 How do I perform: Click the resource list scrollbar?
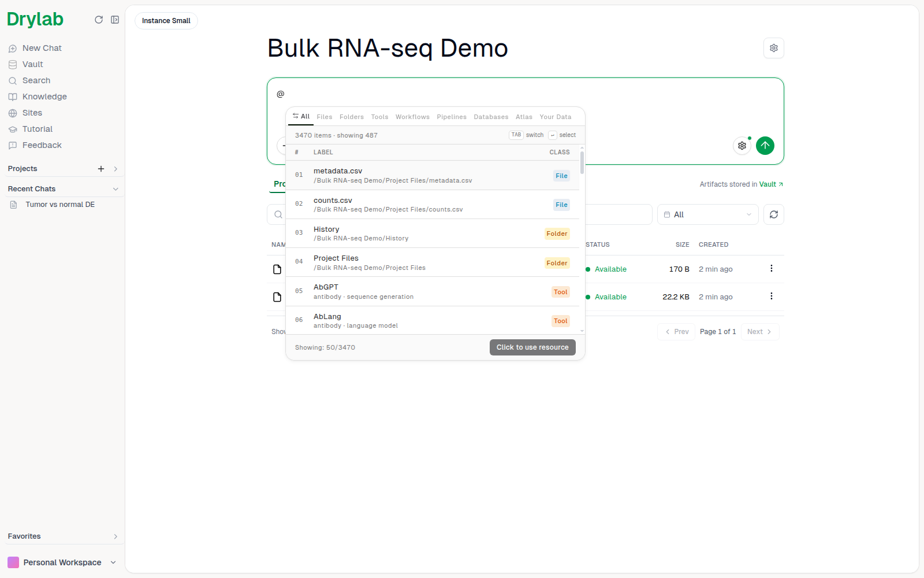coord(582,163)
